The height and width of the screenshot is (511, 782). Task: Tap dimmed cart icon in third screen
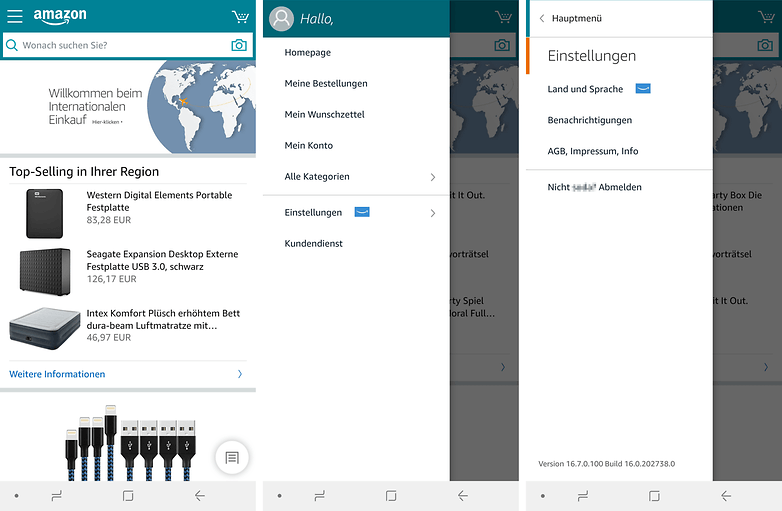767,17
